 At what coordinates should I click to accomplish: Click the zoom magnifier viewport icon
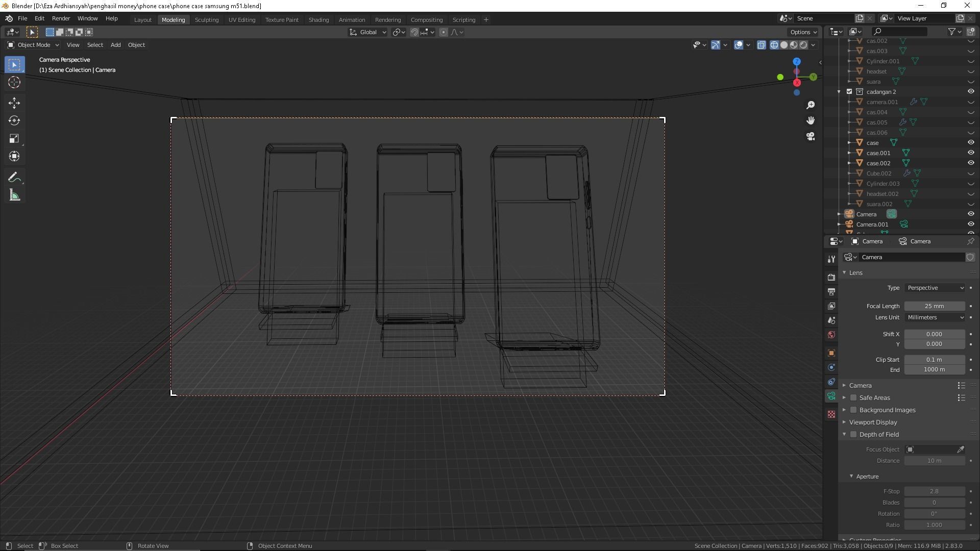[x=811, y=105]
